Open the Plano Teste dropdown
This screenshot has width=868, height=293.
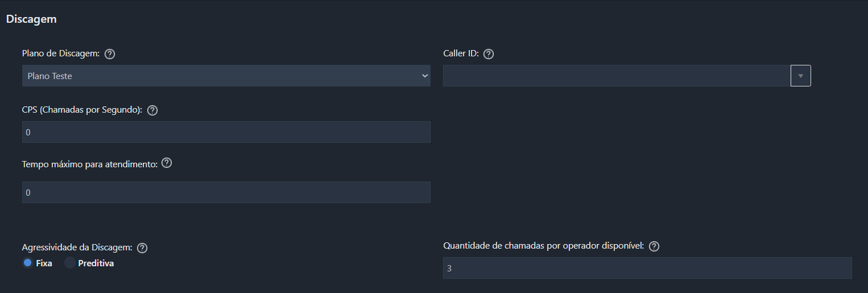(226, 76)
